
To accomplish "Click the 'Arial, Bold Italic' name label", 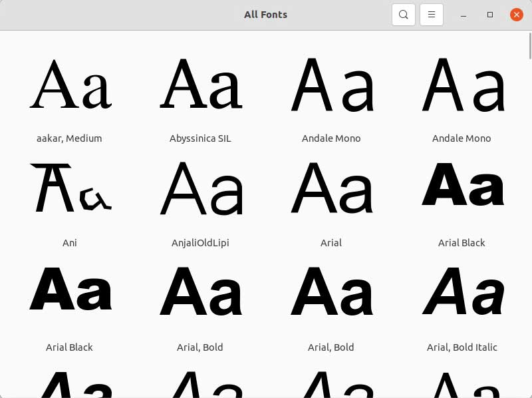I will pos(462,347).
